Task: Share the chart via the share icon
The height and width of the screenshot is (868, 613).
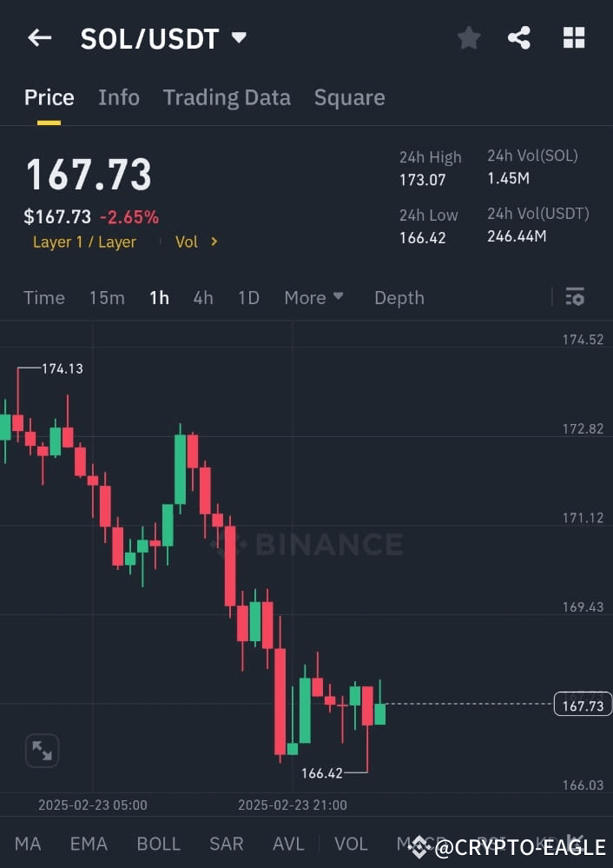Action: point(519,37)
